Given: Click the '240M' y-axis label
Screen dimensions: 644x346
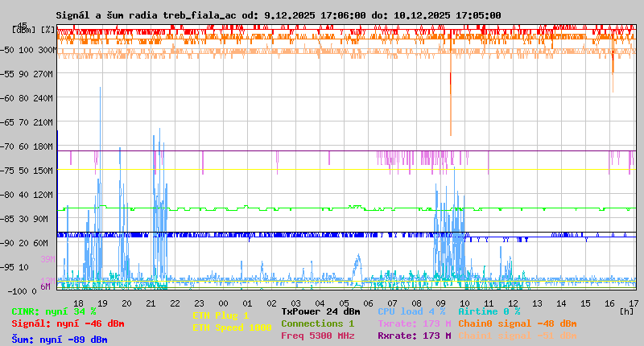Looking at the screenshot, I should (x=43, y=98).
